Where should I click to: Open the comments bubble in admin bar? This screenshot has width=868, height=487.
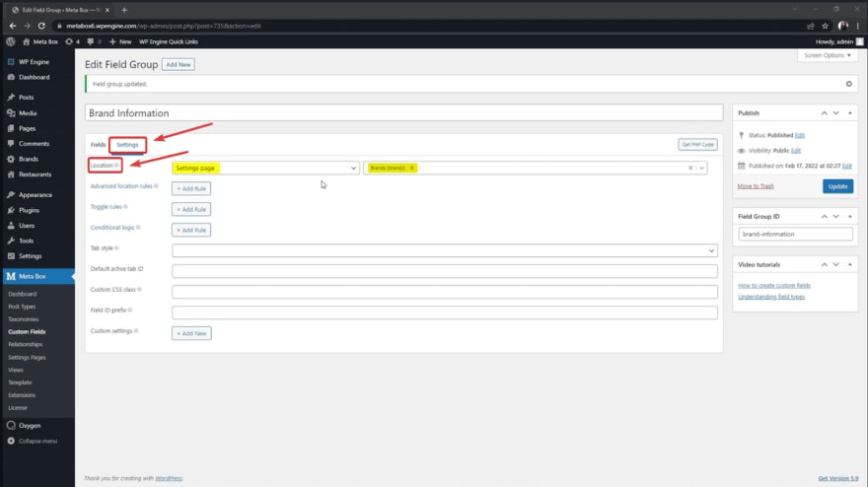pos(91,41)
